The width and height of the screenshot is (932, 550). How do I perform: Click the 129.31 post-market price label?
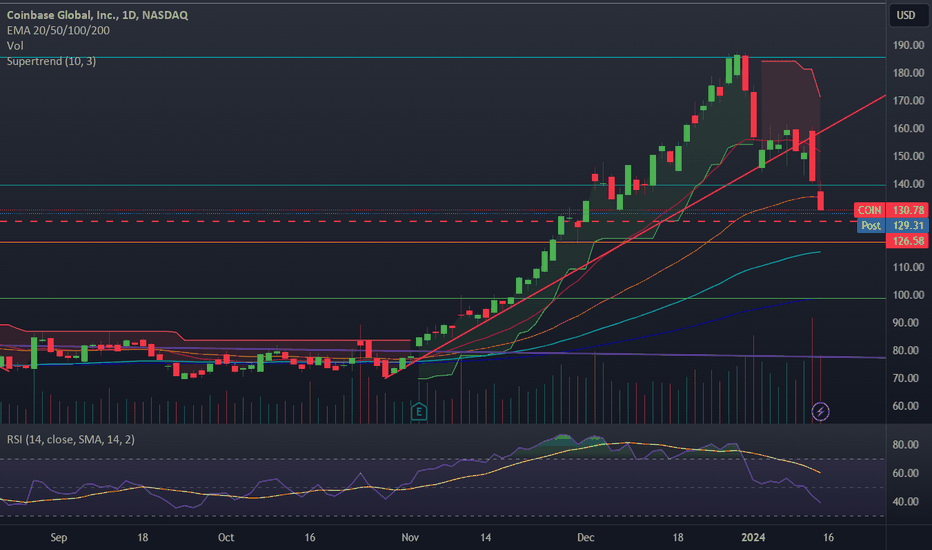[x=908, y=225]
